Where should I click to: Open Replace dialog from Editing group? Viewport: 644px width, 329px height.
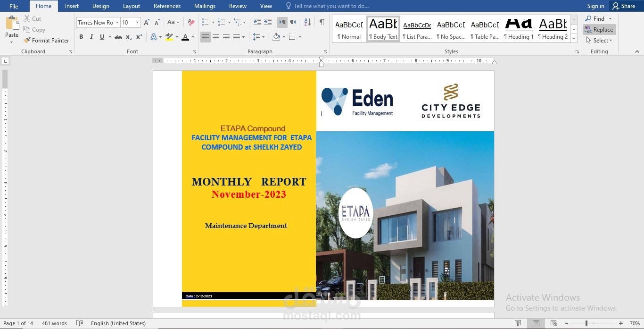pos(599,29)
